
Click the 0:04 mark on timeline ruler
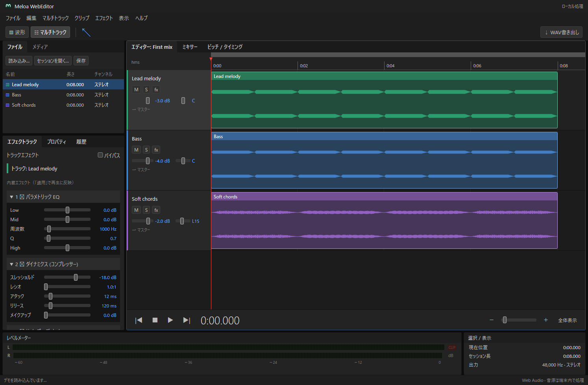coord(390,66)
